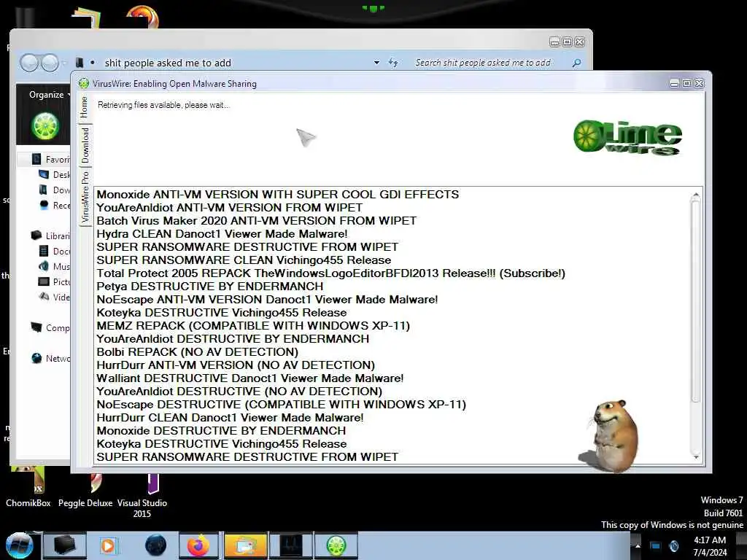Click the Explorer forward navigation button
Screen dimensions: 747x560
click(x=50, y=63)
